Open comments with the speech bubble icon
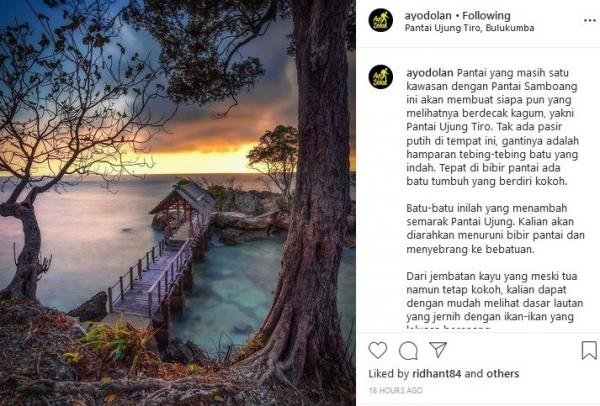This screenshot has width=600, height=406. [x=408, y=351]
